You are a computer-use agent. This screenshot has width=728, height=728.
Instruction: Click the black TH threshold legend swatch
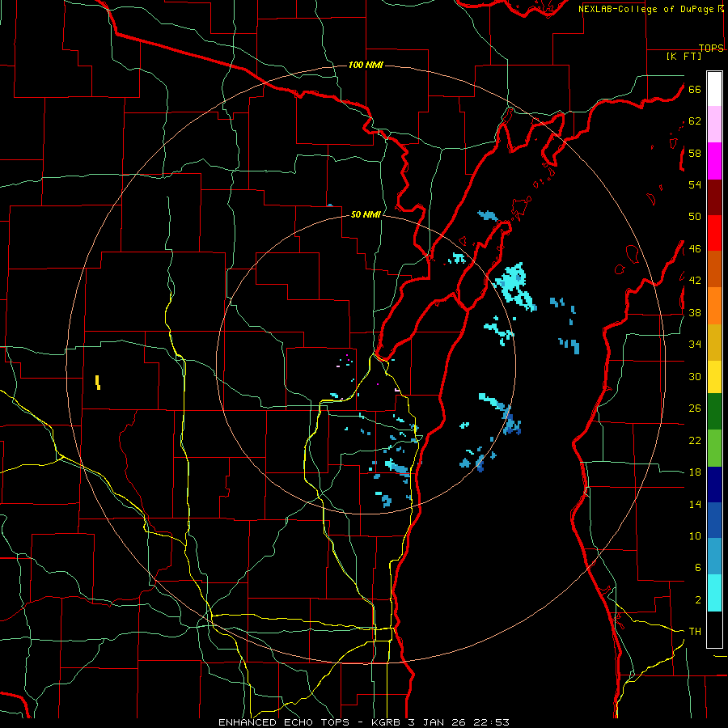click(x=714, y=629)
